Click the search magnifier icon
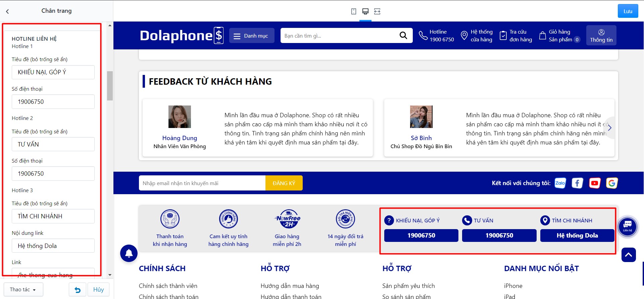 pos(403,35)
